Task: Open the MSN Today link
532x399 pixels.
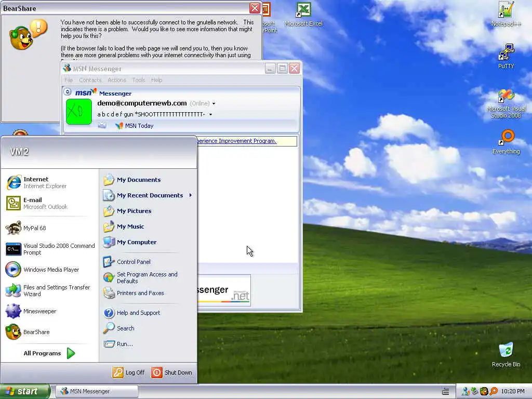Action: 135,126
